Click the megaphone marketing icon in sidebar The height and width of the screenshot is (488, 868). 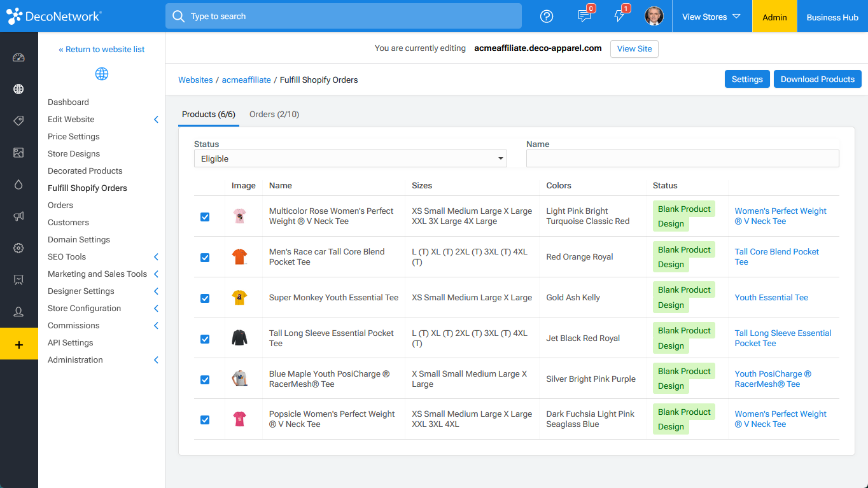pyautogui.click(x=19, y=216)
